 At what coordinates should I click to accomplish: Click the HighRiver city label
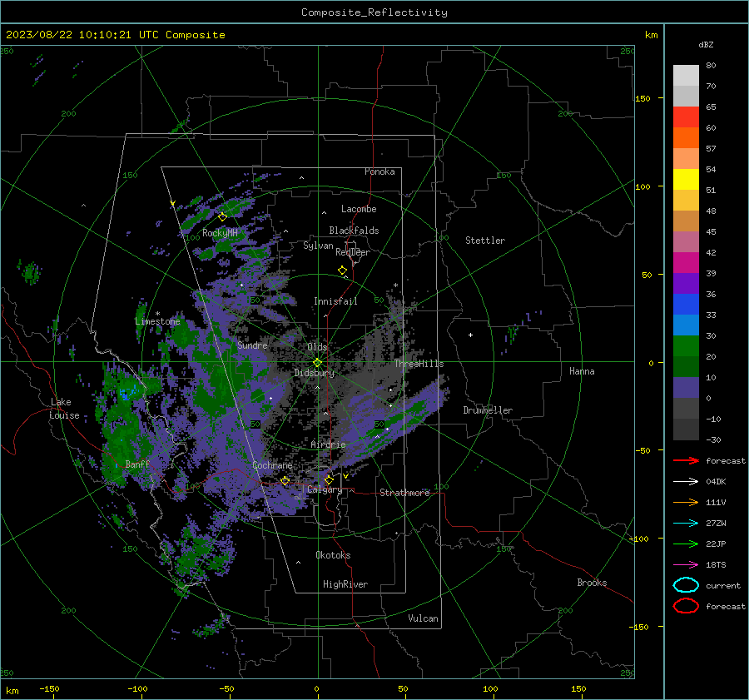point(345,584)
